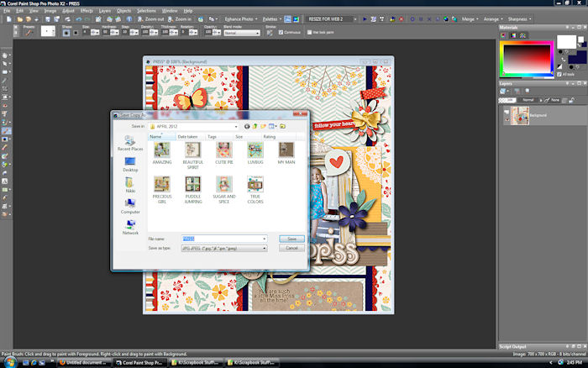Select the Paint Brush tool in tools bar
The image size is (588, 368).
(x=5, y=131)
